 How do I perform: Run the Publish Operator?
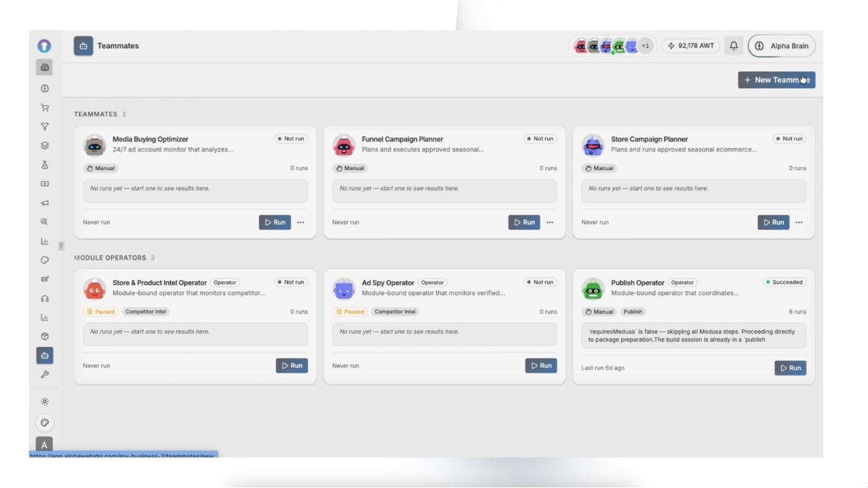791,368
